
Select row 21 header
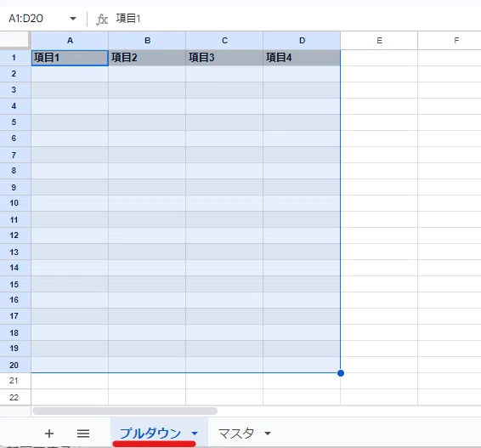coord(15,381)
